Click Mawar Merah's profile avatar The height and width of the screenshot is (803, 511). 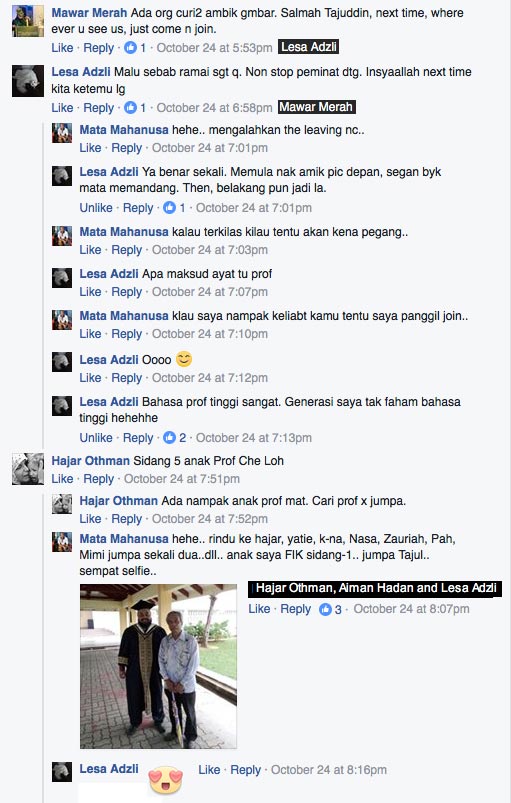pos(28,21)
